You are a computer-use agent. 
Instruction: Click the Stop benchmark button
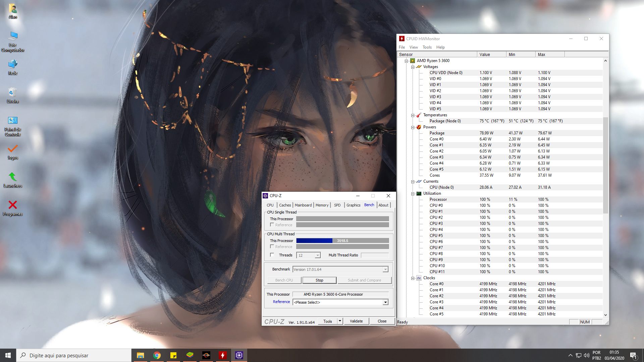(319, 280)
